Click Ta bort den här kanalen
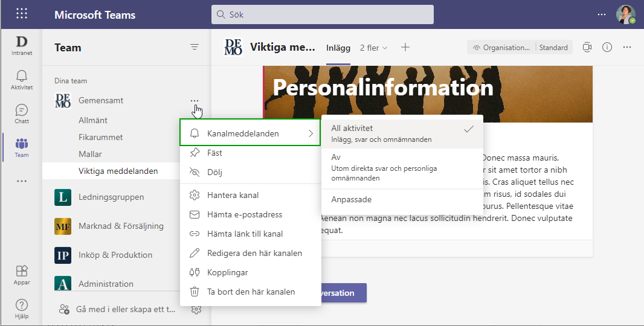This screenshot has width=644, height=326. [x=251, y=292]
